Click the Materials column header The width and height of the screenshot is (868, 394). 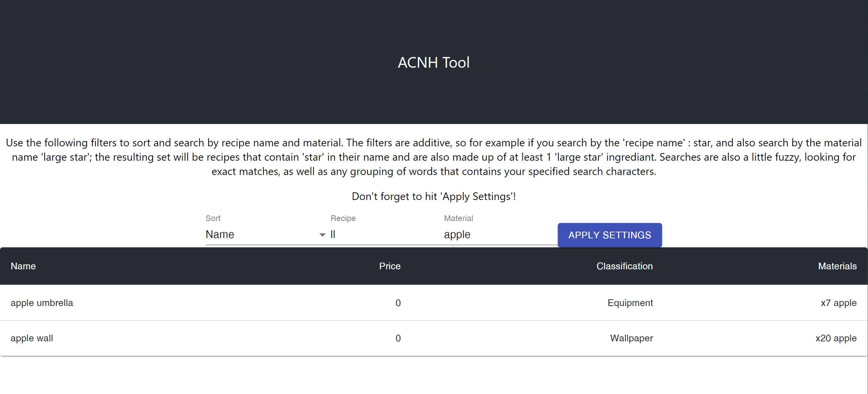[x=837, y=266]
